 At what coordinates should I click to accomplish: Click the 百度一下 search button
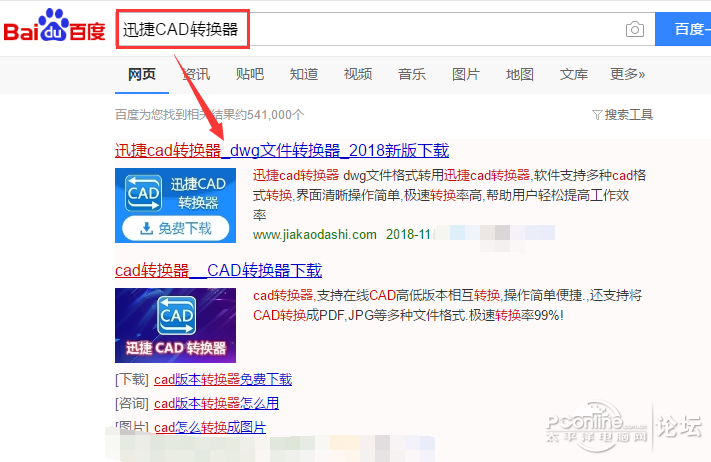(x=683, y=29)
